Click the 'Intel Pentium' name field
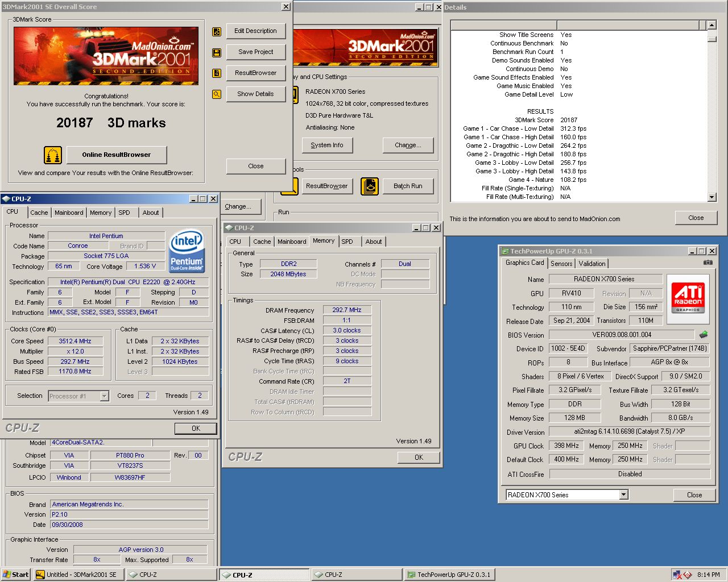This screenshot has width=728, height=582. (x=106, y=236)
